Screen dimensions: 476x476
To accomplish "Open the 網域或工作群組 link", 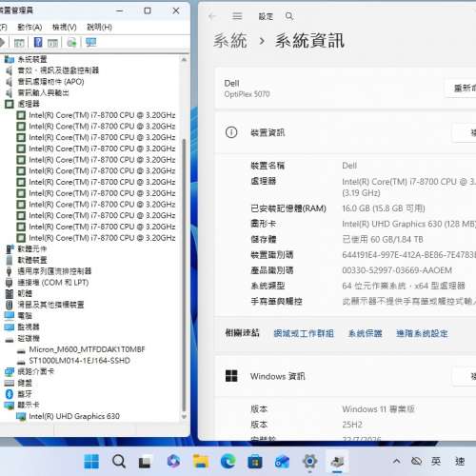I will click(304, 333).
